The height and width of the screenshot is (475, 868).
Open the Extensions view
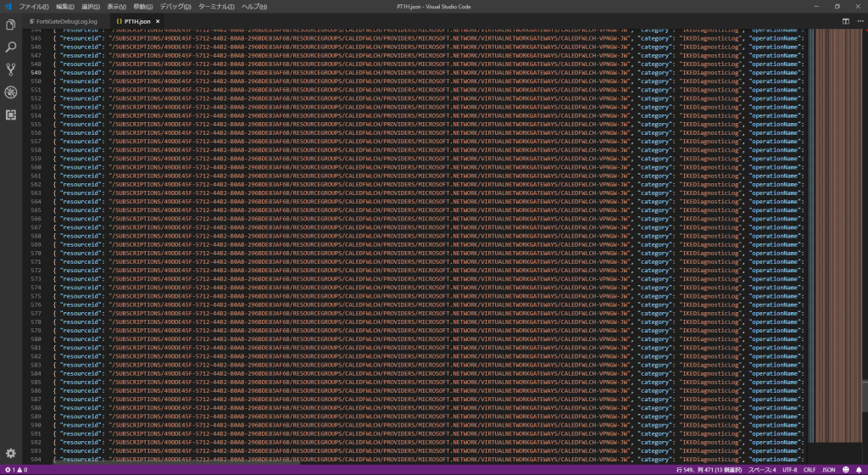(x=10, y=115)
